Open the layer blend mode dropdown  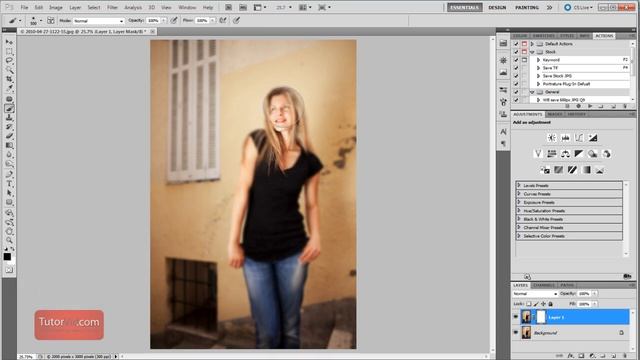tap(535, 293)
